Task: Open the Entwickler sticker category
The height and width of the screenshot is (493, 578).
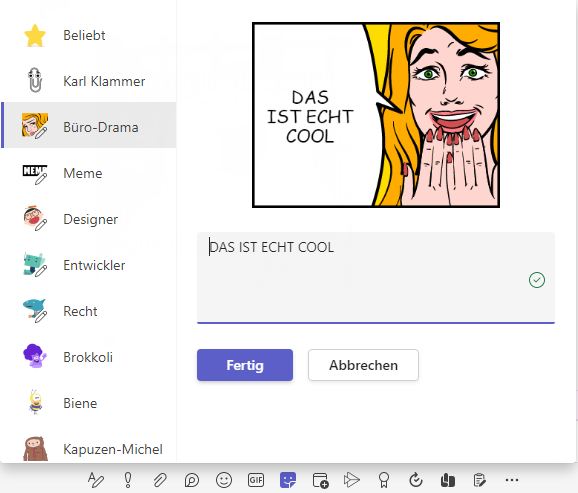Action: coord(89,265)
